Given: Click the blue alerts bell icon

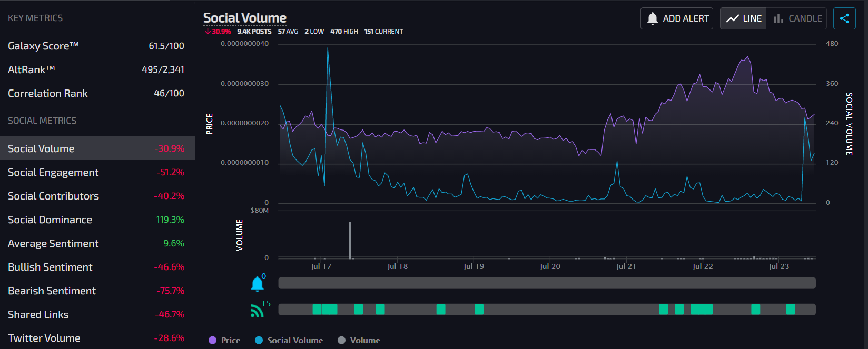Looking at the screenshot, I should [257, 284].
